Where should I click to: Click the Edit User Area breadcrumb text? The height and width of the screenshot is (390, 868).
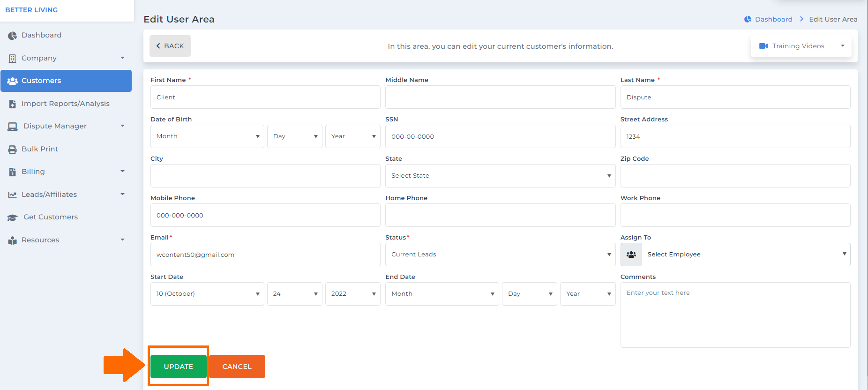click(833, 19)
